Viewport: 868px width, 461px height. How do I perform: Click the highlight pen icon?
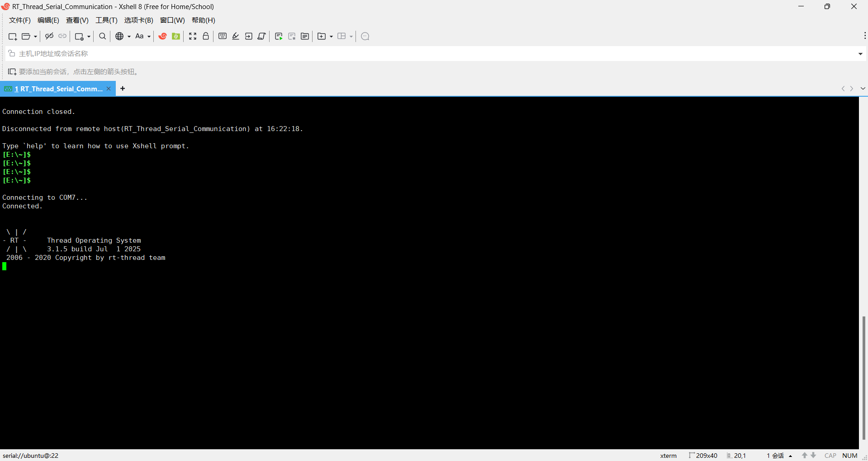coord(236,36)
